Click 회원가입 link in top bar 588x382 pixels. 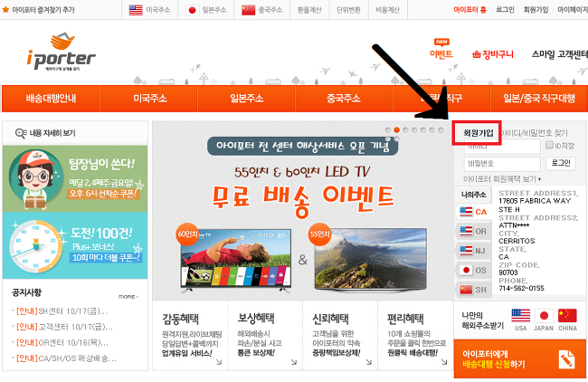(536, 10)
